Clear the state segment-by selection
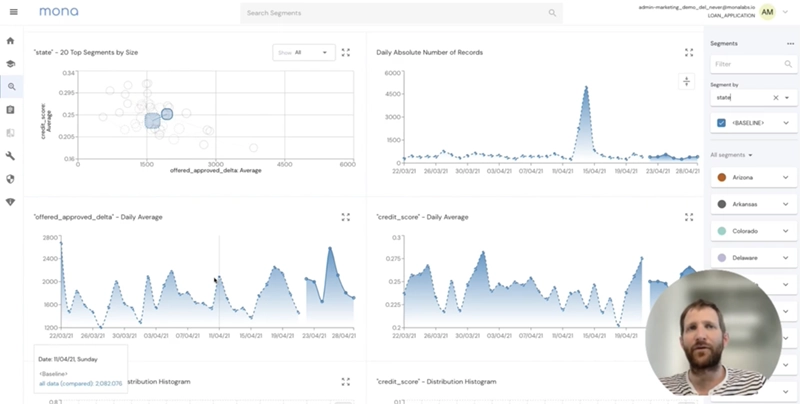This screenshot has height=404, width=800. (776, 97)
